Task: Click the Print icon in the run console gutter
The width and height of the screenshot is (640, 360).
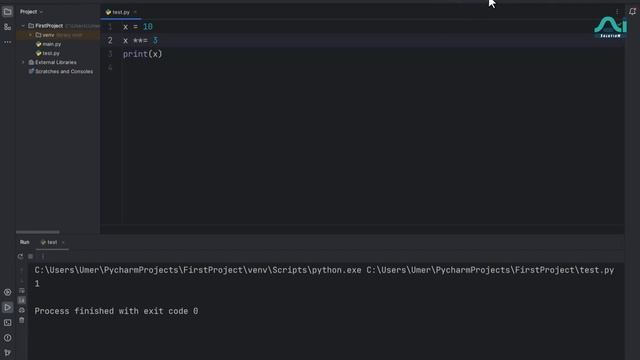Action: click(x=22, y=310)
